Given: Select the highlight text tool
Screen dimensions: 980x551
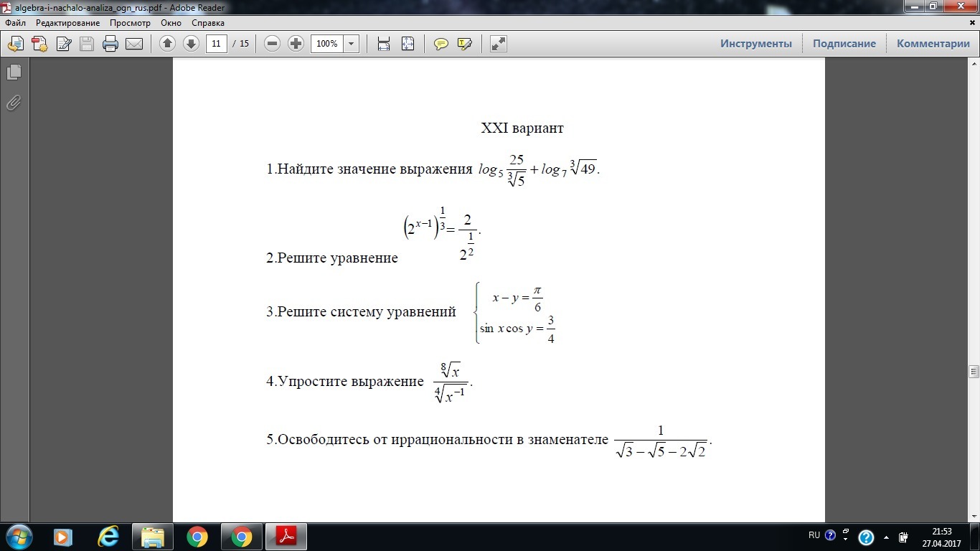Looking at the screenshot, I should point(464,44).
